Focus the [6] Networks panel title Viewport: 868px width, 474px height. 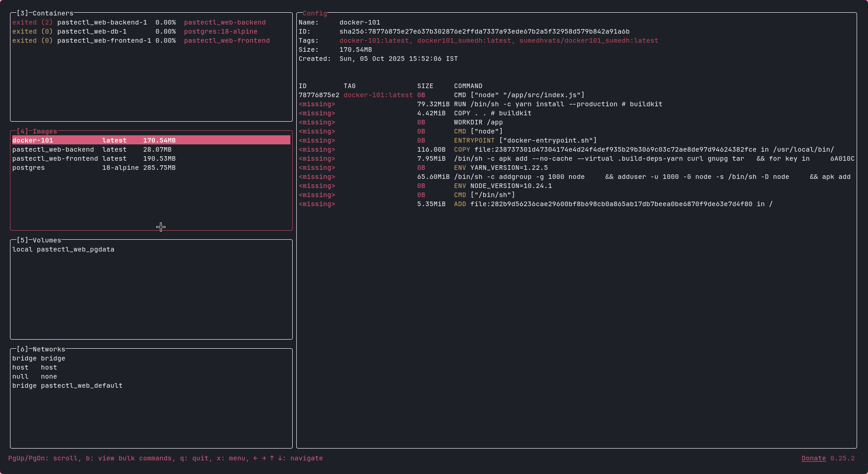click(x=41, y=349)
